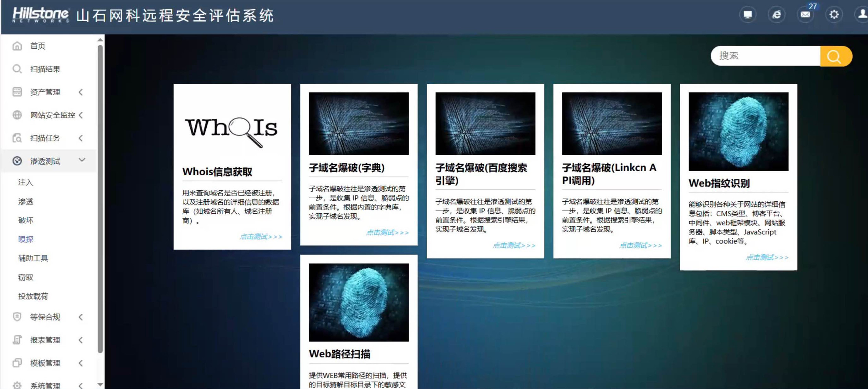This screenshot has height=389, width=868.
Task: Click the user profile icon at top right
Action: pos(861,14)
